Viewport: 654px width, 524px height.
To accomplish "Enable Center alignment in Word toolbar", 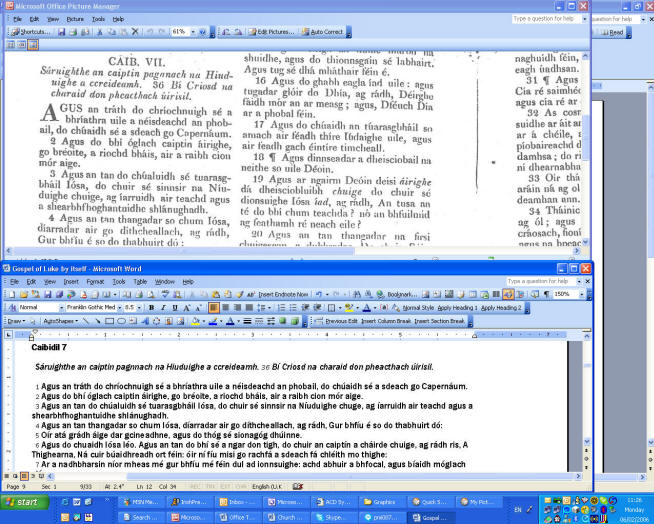I will pyautogui.click(x=226, y=308).
